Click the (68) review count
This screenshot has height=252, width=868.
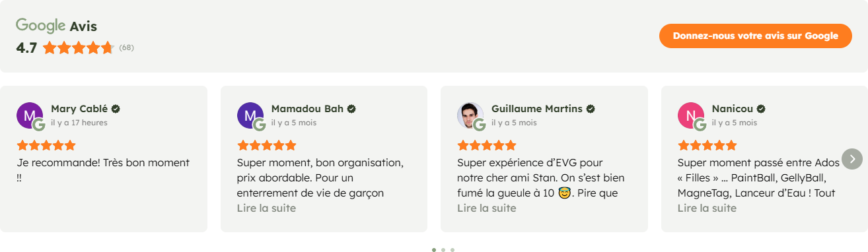pos(126,47)
